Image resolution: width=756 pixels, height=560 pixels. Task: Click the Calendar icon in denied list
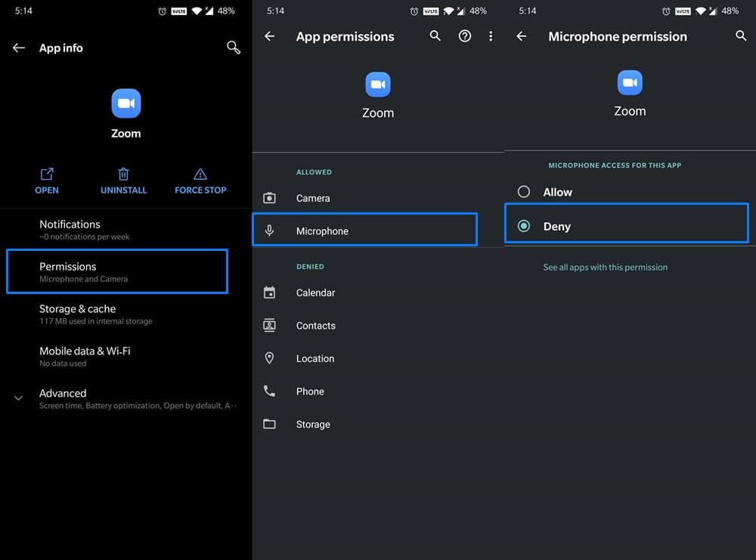[x=270, y=292]
